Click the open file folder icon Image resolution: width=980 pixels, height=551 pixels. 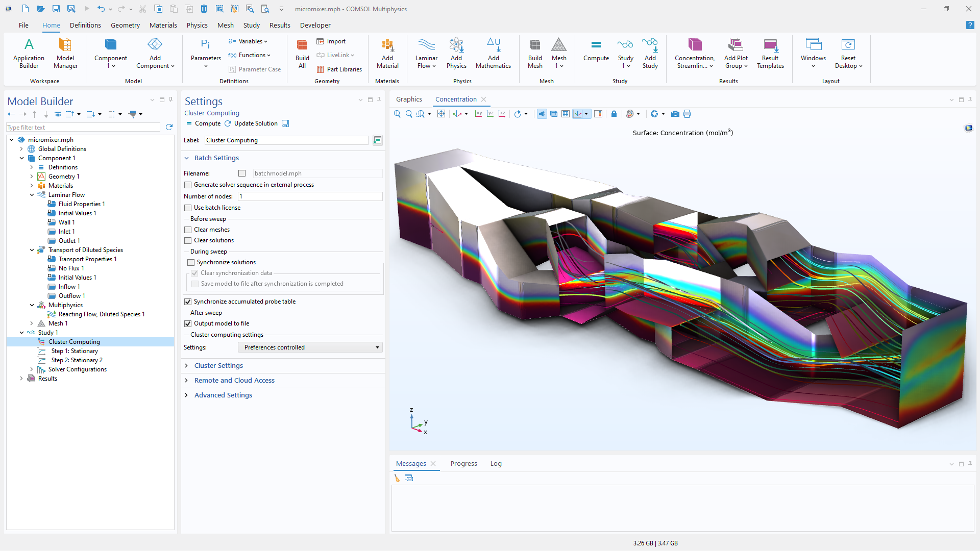(40, 9)
